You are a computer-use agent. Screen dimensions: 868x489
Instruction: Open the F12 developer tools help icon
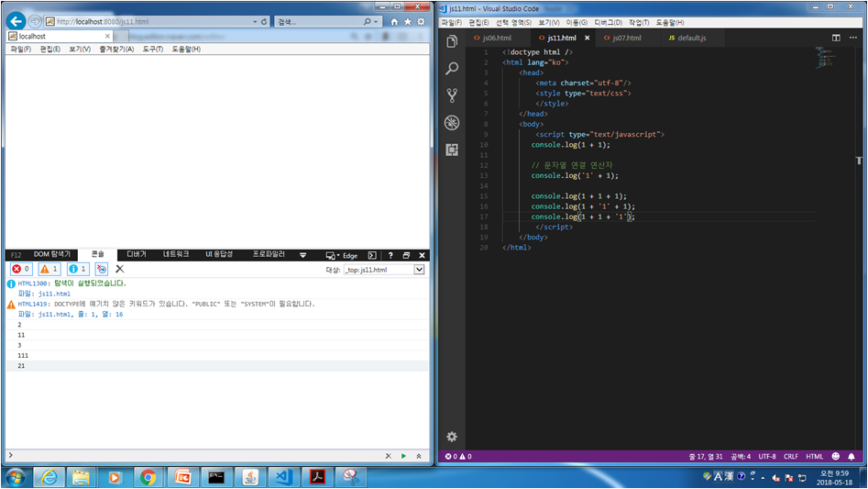pyautogui.click(x=390, y=255)
